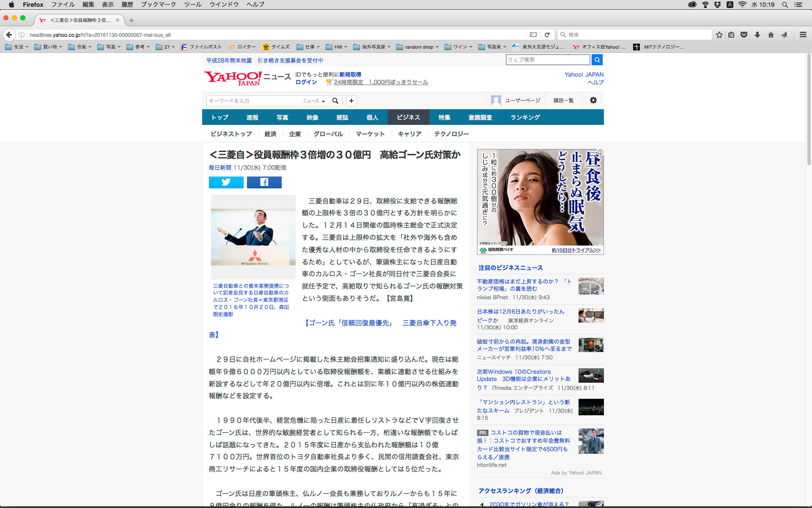Toggle the reader view icon in URL bar
The width and height of the screenshot is (812, 508).
[533, 35]
